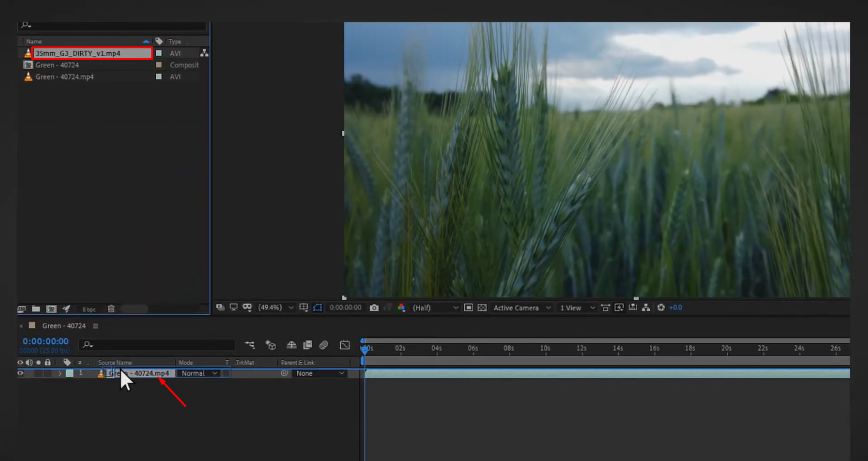Screen dimensions: 868x461
Task: Click the timeline search field
Action: [156, 345]
